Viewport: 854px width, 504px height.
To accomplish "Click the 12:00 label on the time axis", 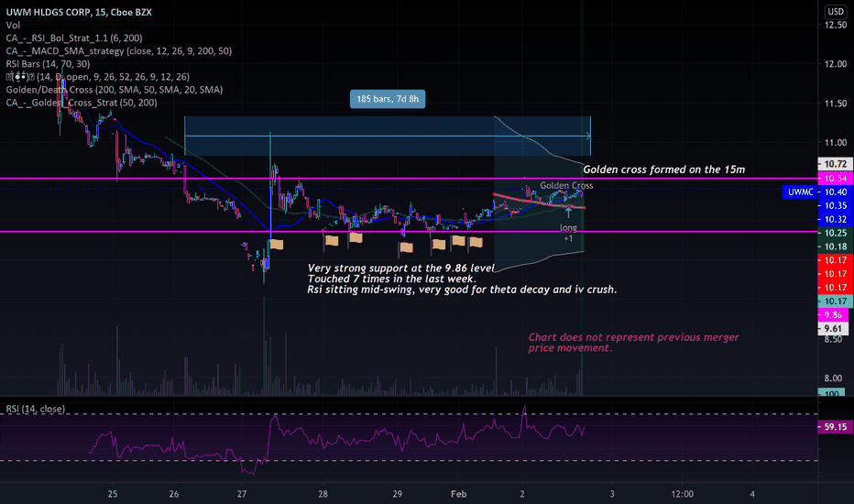I will click(683, 494).
